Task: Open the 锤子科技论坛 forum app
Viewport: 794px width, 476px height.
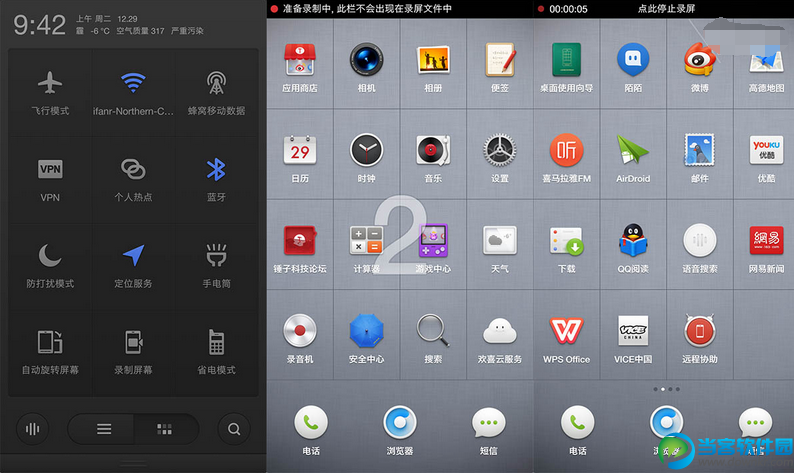Action: coord(300,241)
